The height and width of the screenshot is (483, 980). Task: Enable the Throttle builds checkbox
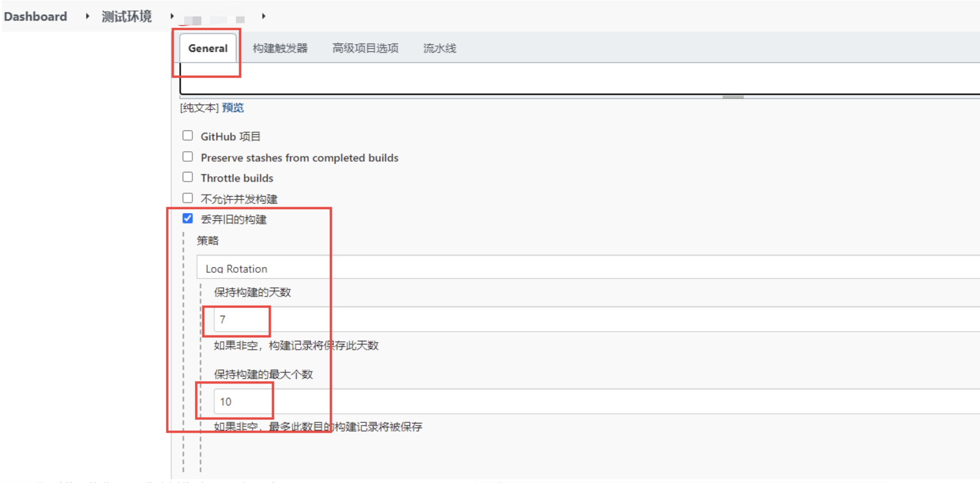[x=188, y=177]
